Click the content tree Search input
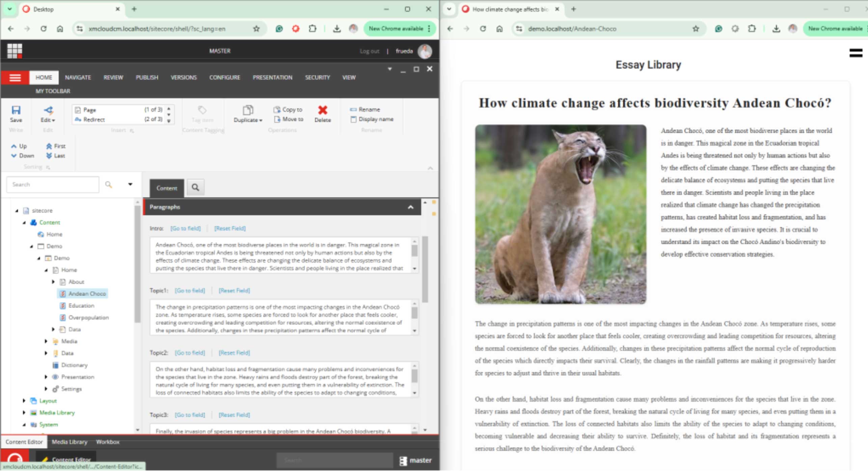The image size is (868, 471). click(x=53, y=185)
